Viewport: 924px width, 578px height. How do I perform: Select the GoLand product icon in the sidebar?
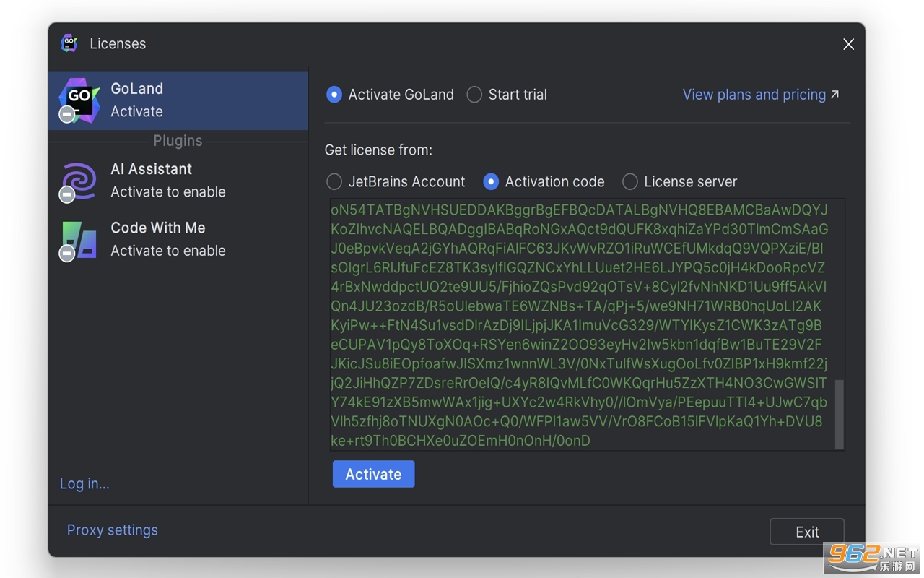79,100
